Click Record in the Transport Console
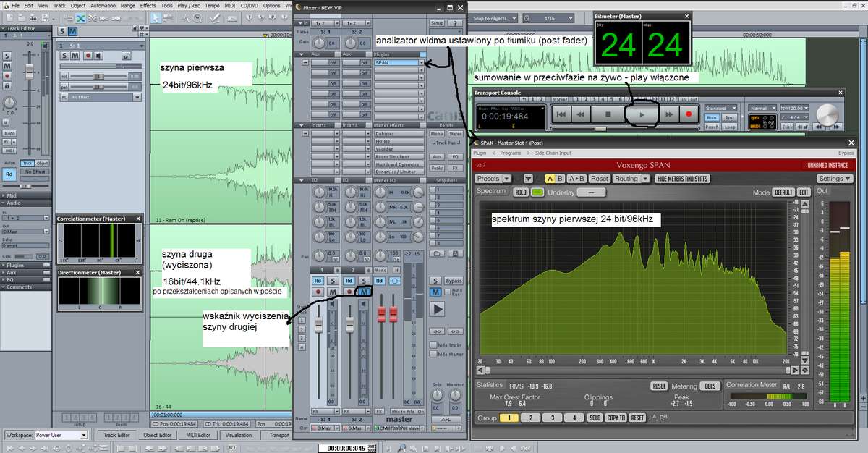Viewport: 868px width, 453px height. 689,114
